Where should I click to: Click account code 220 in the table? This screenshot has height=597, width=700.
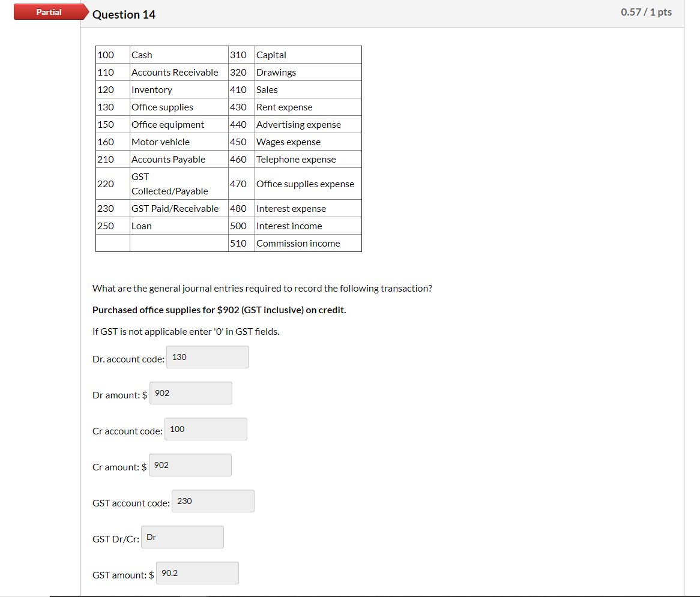112,184
